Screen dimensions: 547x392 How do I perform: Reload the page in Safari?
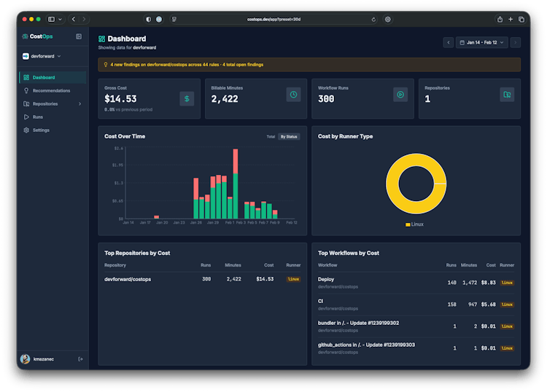pyautogui.click(x=374, y=20)
